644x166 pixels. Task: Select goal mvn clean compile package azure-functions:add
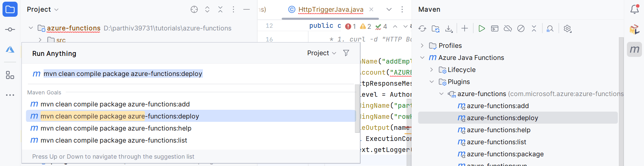pyautogui.click(x=191, y=104)
